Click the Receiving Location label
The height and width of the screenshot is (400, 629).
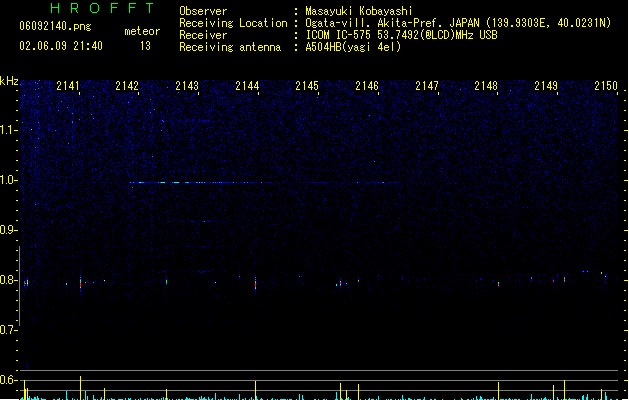coord(233,23)
